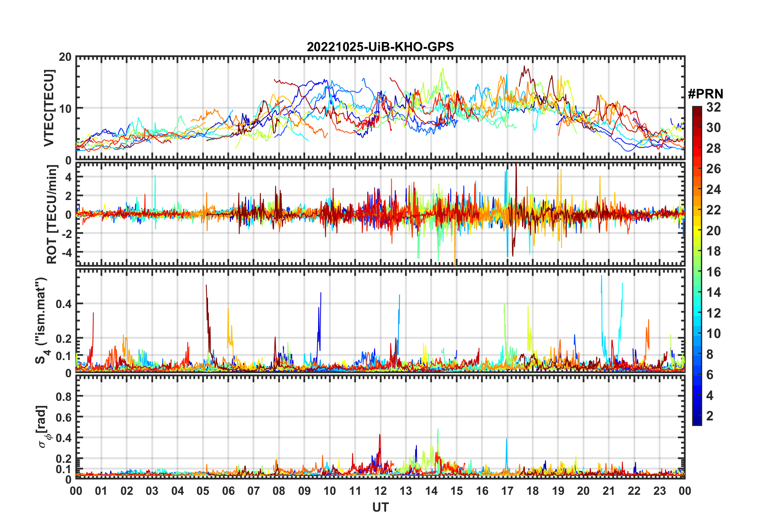Click x-axis tick label 05
Screen dimensions: 761x532
203,491
